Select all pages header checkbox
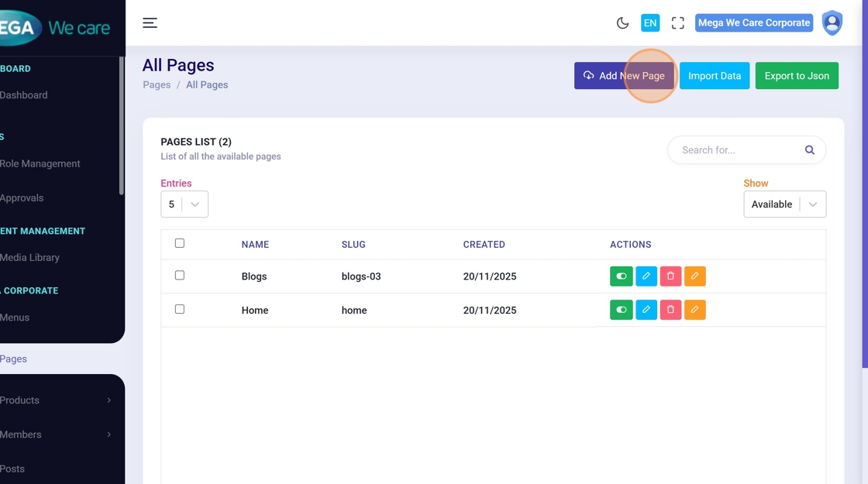Image resolution: width=868 pixels, height=484 pixels. [180, 243]
